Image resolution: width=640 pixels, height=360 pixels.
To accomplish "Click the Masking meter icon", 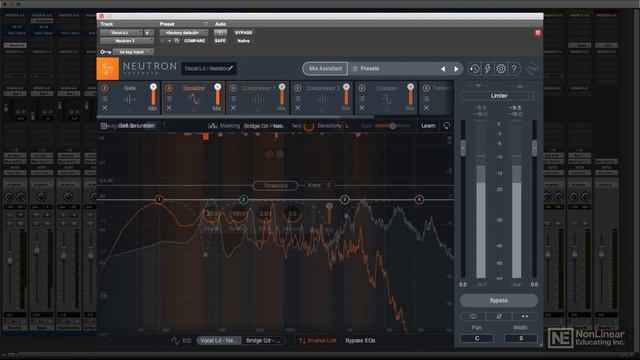I will click(x=212, y=126).
